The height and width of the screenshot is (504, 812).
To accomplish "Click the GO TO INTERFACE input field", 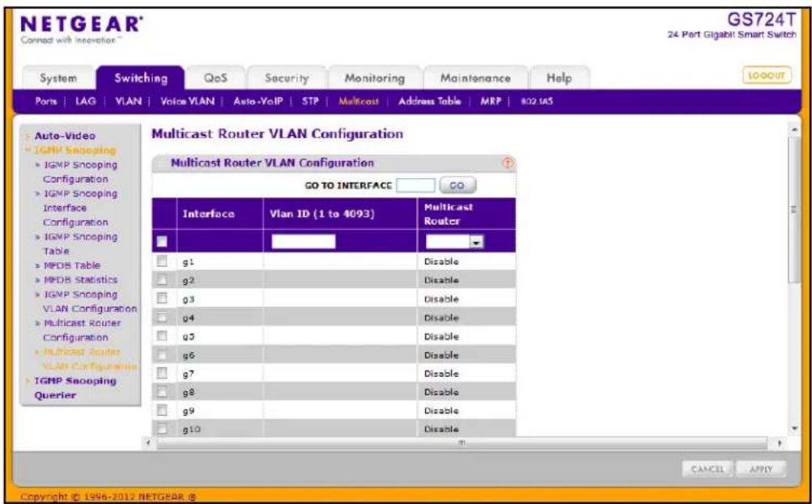I will coord(415,185).
